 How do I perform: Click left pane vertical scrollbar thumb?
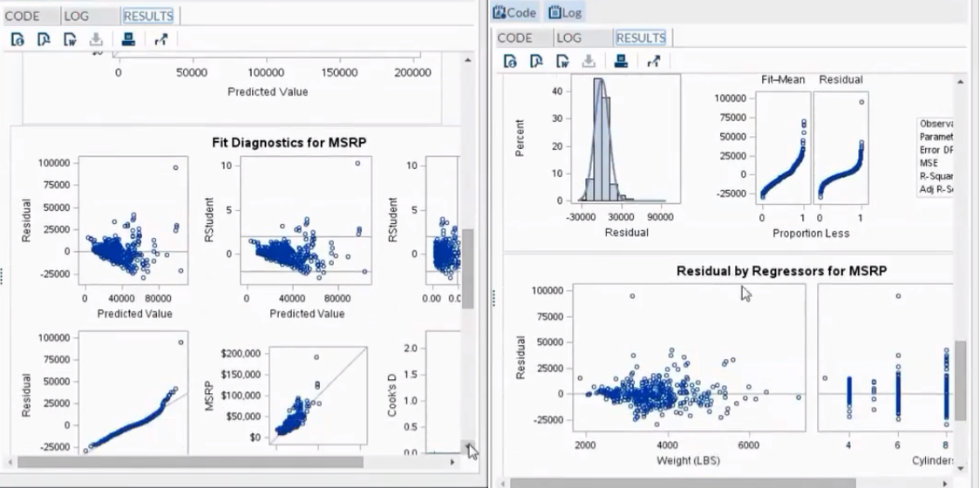coord(468,268)
